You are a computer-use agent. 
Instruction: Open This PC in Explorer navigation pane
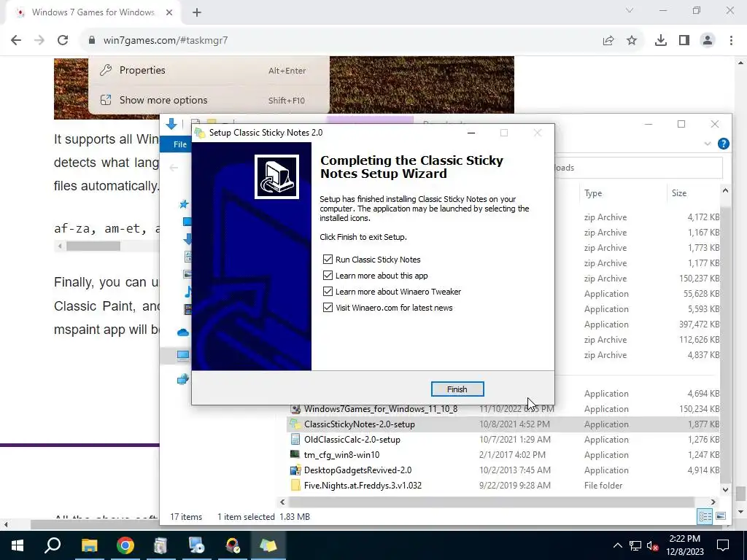(x=183, y=355)
